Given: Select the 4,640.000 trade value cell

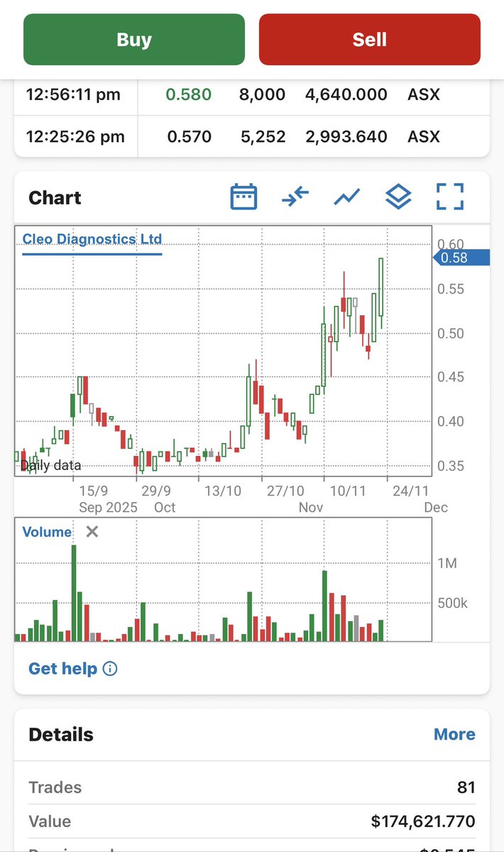Looking at the screenshot, I should pos(346,94).
